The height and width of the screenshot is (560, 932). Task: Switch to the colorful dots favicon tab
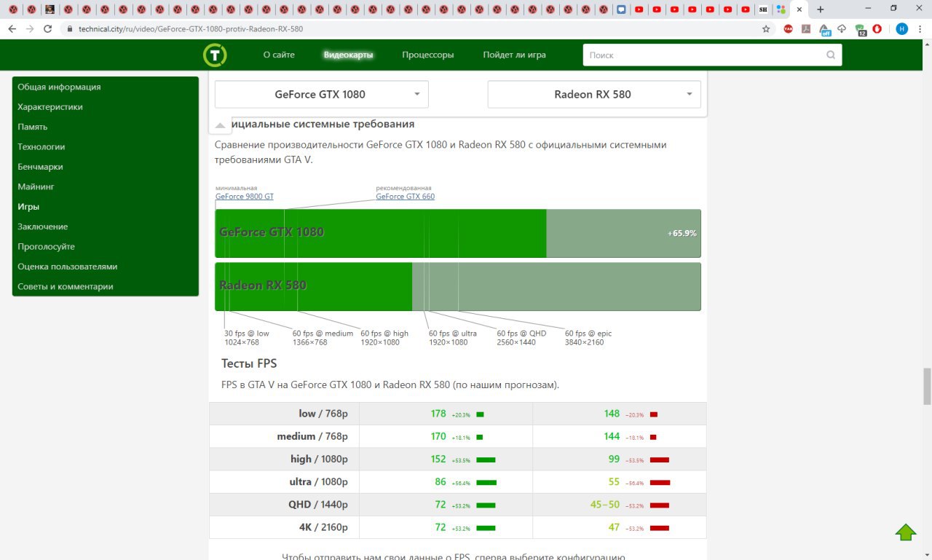tap(781, 9)
